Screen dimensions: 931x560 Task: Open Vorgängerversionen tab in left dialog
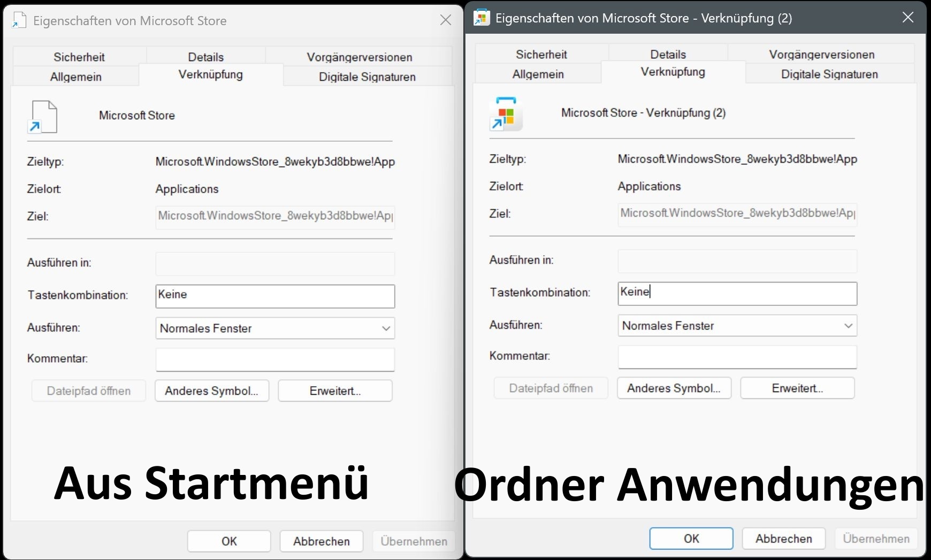[359, 57]
